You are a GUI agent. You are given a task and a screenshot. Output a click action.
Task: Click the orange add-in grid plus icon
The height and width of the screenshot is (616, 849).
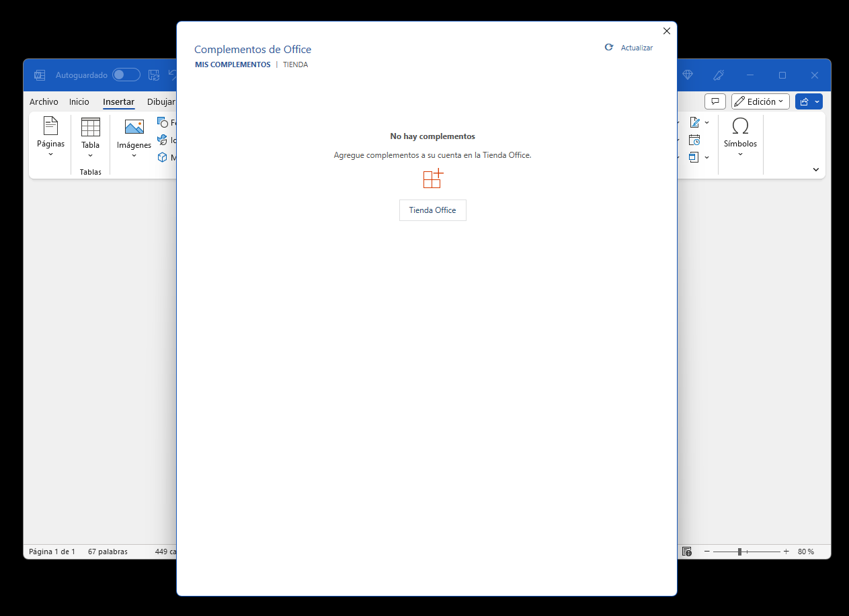pyautogui.click(x=433, y=179)
